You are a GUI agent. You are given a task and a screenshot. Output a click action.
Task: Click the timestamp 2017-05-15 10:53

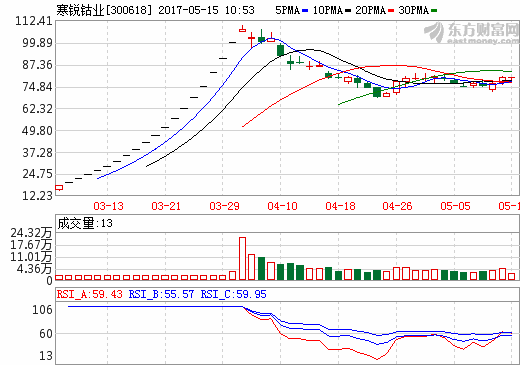click(206, 10)
